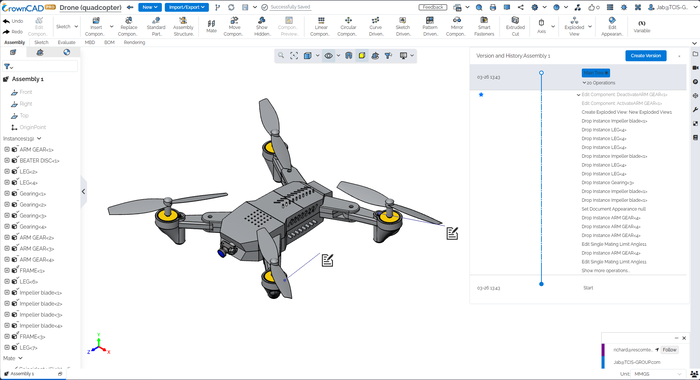Select the Pattern Driven tool

point(429,27)
